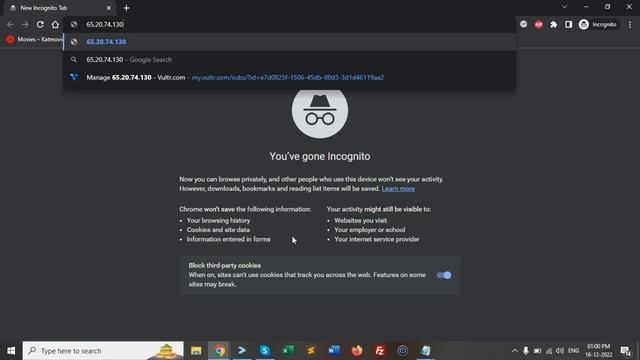Viewport: 640px width, 360px height.
Task: Click the Incognito profile button
Action: [598, 24]
